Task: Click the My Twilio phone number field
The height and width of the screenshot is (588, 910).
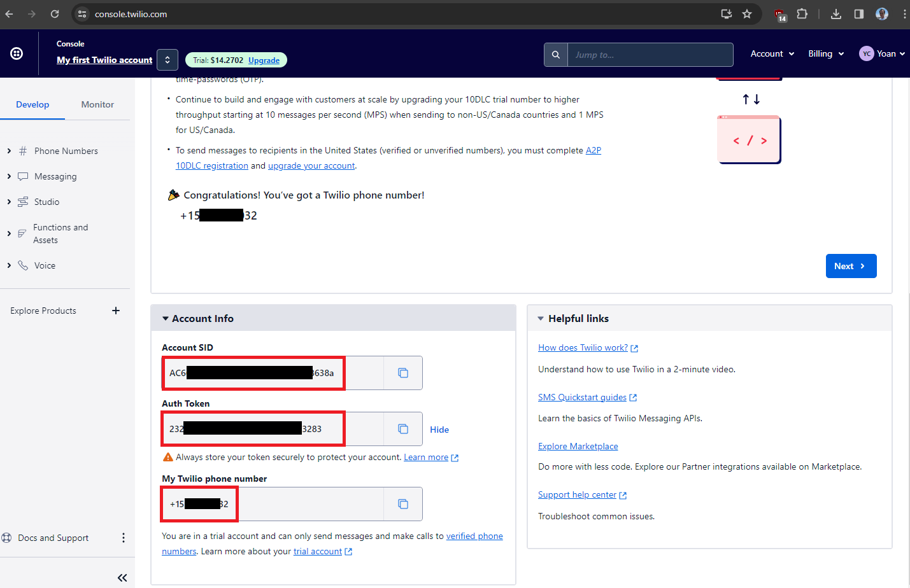Action: coord(273,504)
